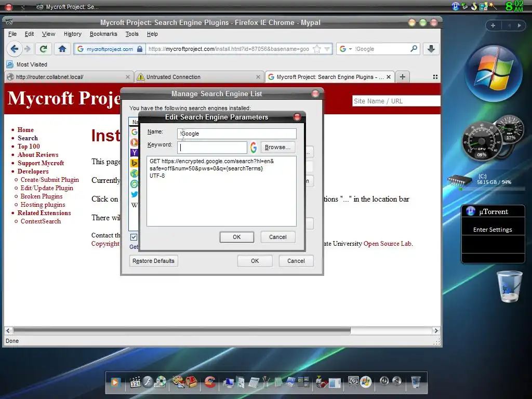Viewport: 532px width, 399px height.
Task: Launch the orange media player dock icon
Action: [x=115, y=382]
